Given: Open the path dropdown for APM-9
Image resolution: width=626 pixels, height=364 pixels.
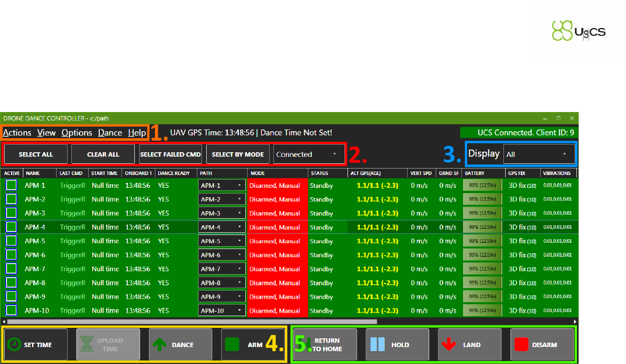Looking at the screenshot, I should pyautogui.click(x=221, y=296).
